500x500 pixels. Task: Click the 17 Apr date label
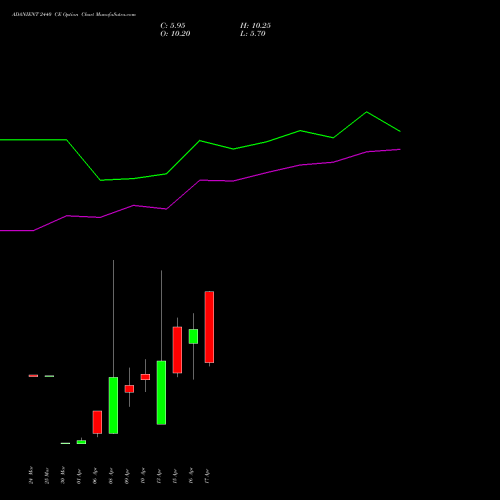click(x=207, y=476)
